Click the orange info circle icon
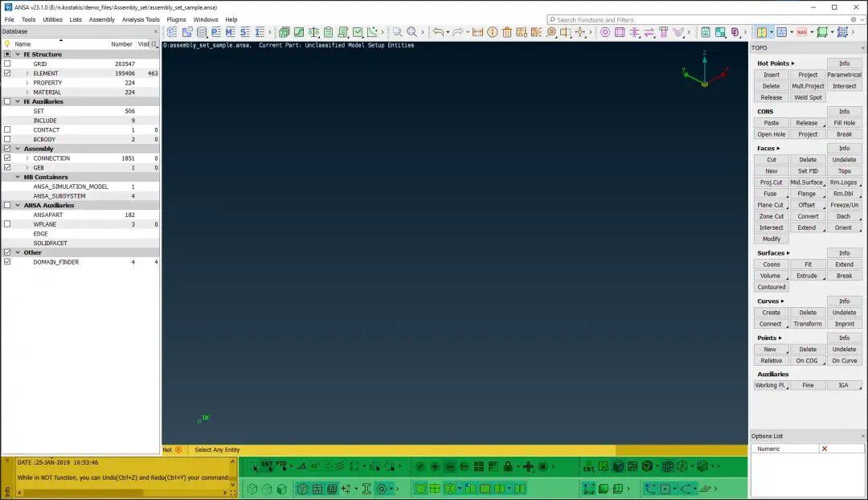This screenshot has height=500, width=868. 492,32
